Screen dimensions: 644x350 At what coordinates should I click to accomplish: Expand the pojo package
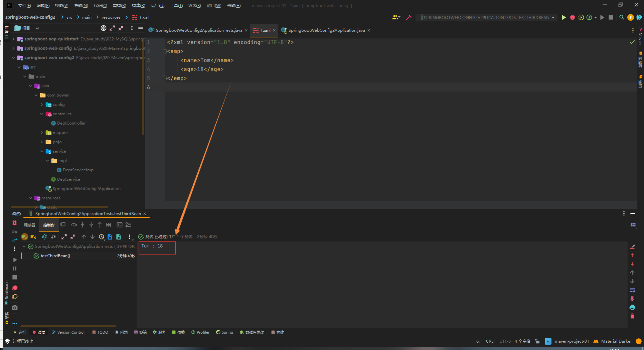pos(42,142)
